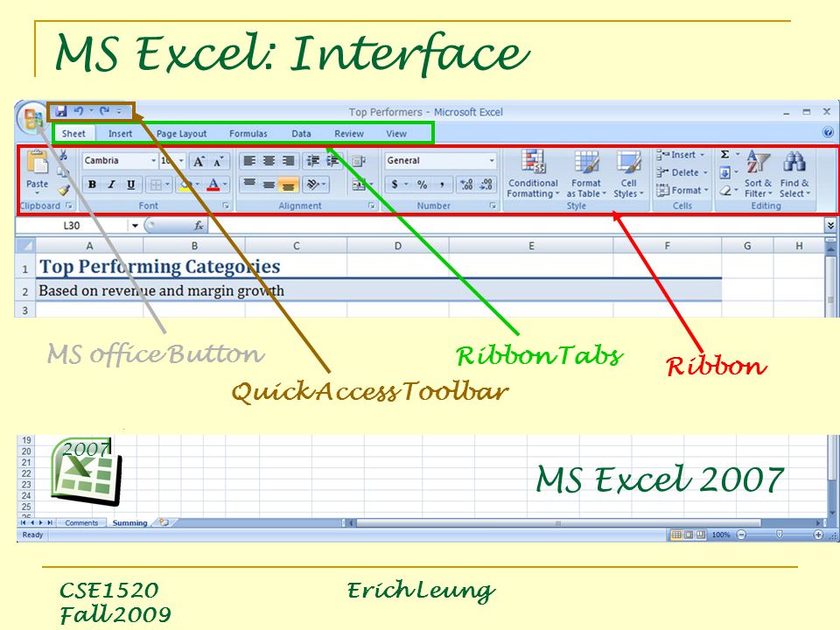The image size is (840, 630).
Task: Click the Decrease Indent icon
Action: 313,160
